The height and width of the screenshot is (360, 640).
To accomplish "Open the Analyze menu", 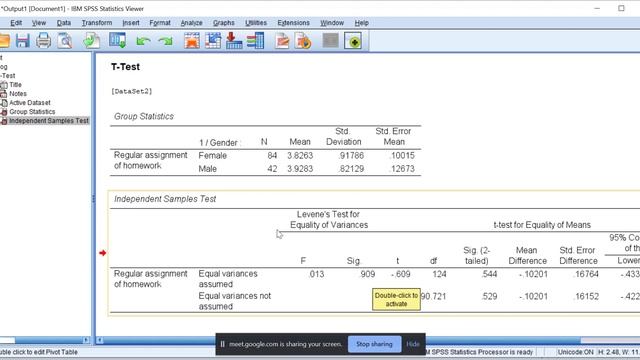I will tap(191, 23).
